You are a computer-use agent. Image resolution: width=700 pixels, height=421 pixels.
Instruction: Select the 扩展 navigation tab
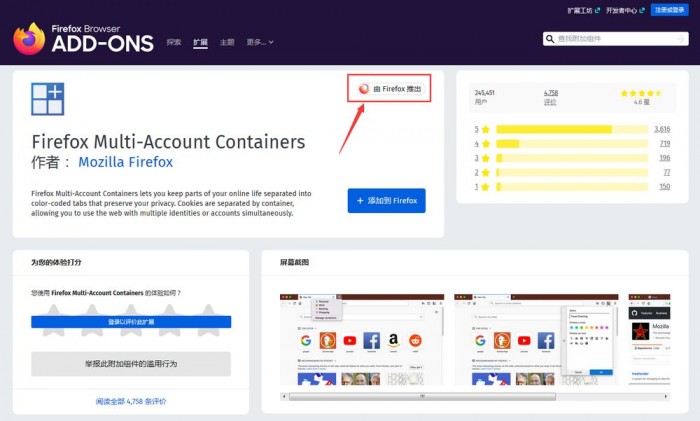click(x=200, y=42)
